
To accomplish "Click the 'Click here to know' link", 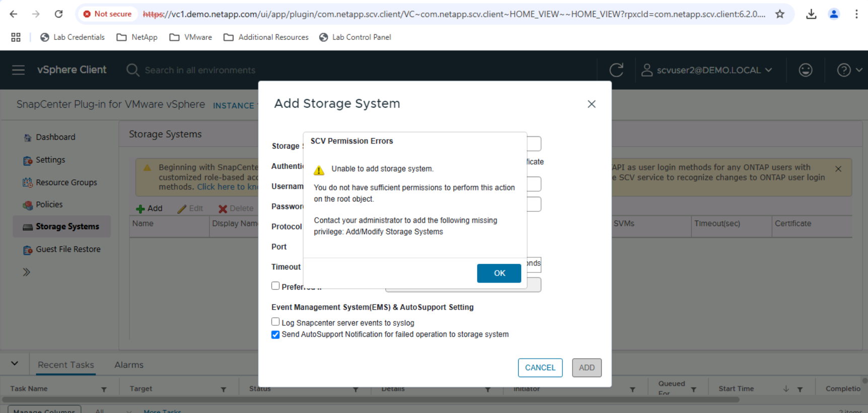I will (x=227, y=187).
